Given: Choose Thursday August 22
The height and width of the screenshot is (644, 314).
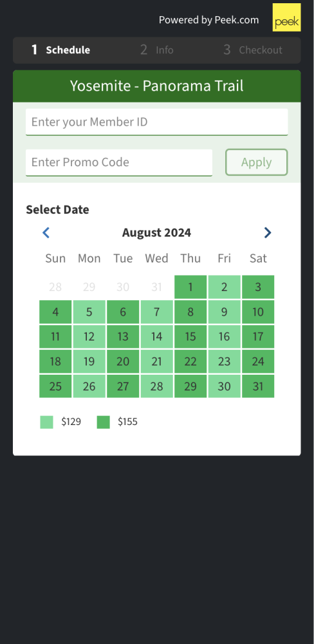Looking at the screenshot, I should 190,361.
